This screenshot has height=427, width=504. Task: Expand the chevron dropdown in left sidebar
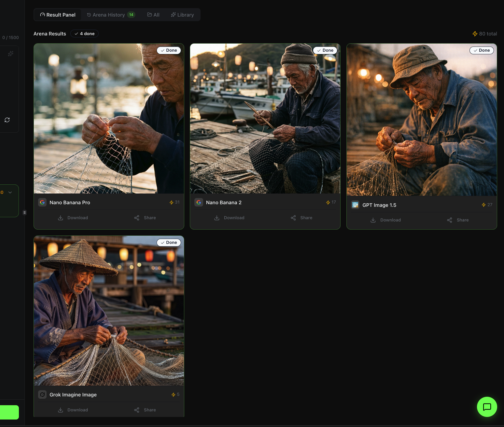(10, 192)
